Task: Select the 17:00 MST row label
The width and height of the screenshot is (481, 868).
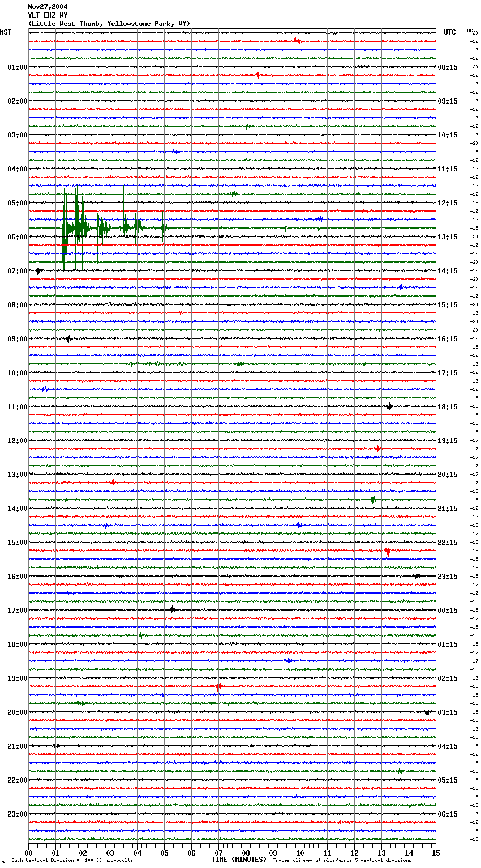Action: point(18,611)
